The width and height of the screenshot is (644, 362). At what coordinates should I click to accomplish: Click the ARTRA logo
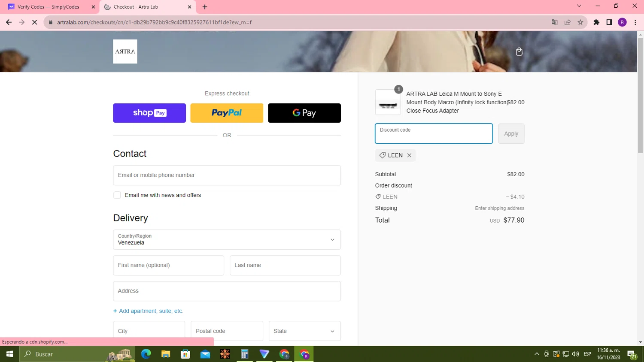pos(125,51)
